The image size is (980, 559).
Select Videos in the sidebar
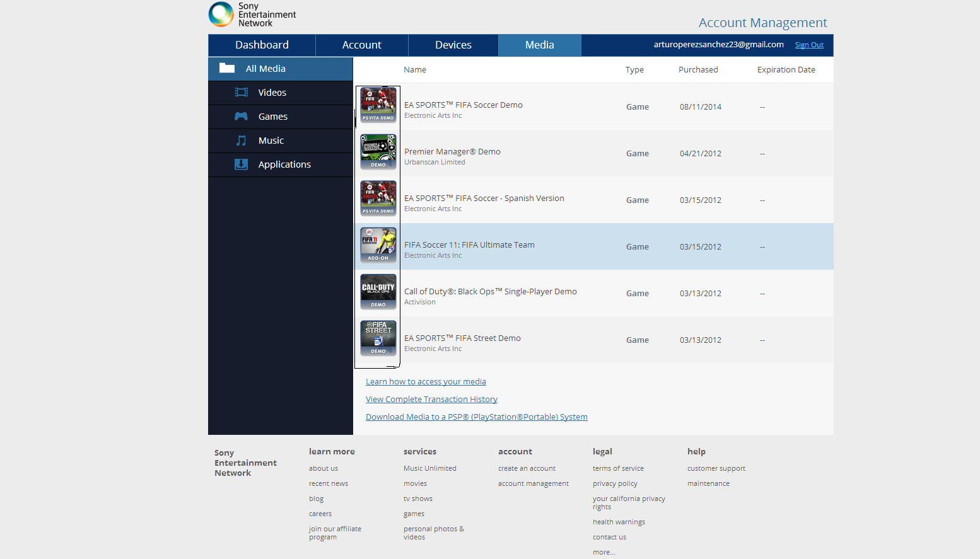[x=281, y=93]
